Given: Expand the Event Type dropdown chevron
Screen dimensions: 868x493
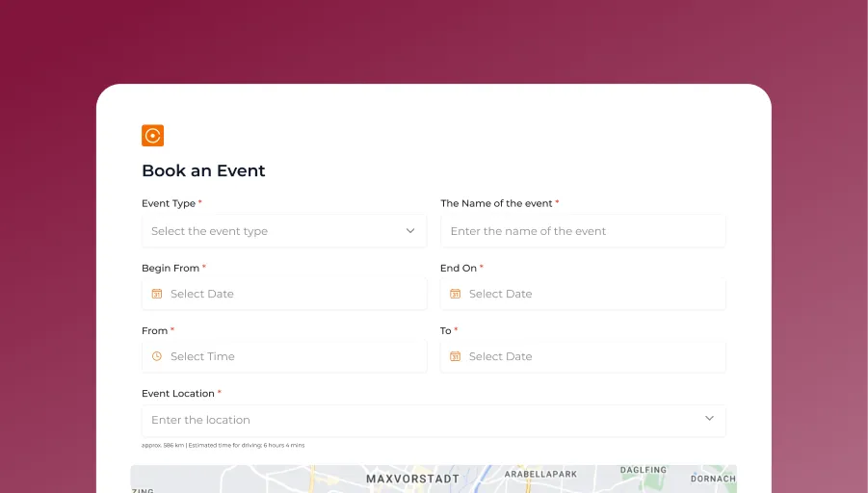Looking at the screenshot, I should [x=410, y=231].
